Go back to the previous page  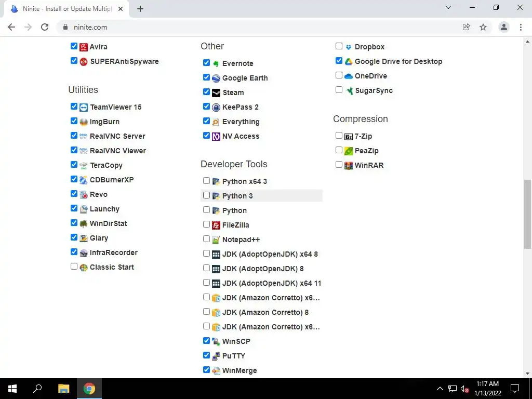coord(11,27)
